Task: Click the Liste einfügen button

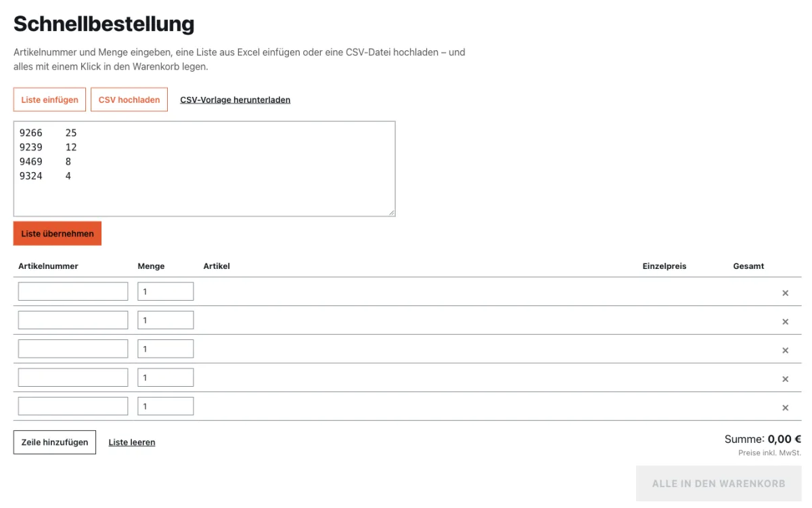Action: pyautogui.click(x=49, y=100)
